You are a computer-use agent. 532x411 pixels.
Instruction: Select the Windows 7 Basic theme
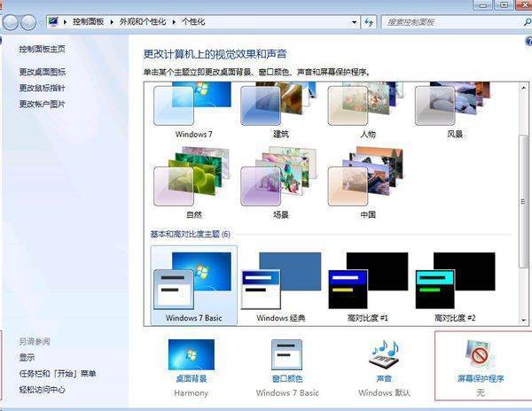click(193, 285)
